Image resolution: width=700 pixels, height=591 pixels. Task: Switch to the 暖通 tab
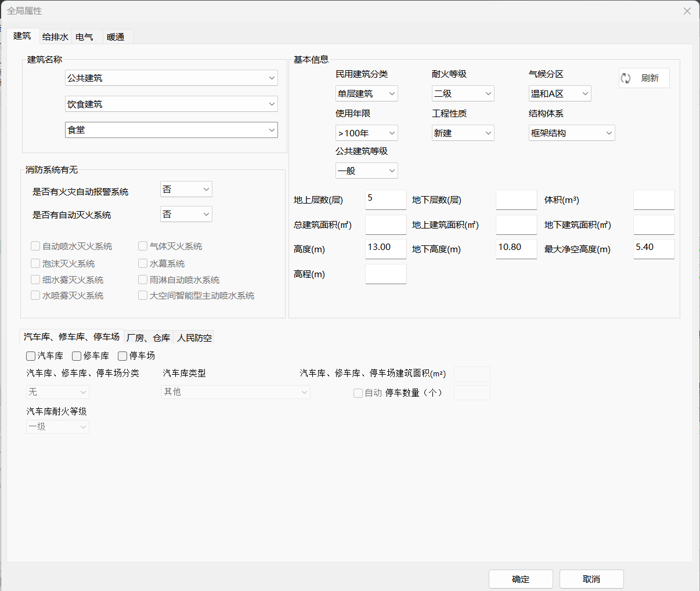(116, 37)
